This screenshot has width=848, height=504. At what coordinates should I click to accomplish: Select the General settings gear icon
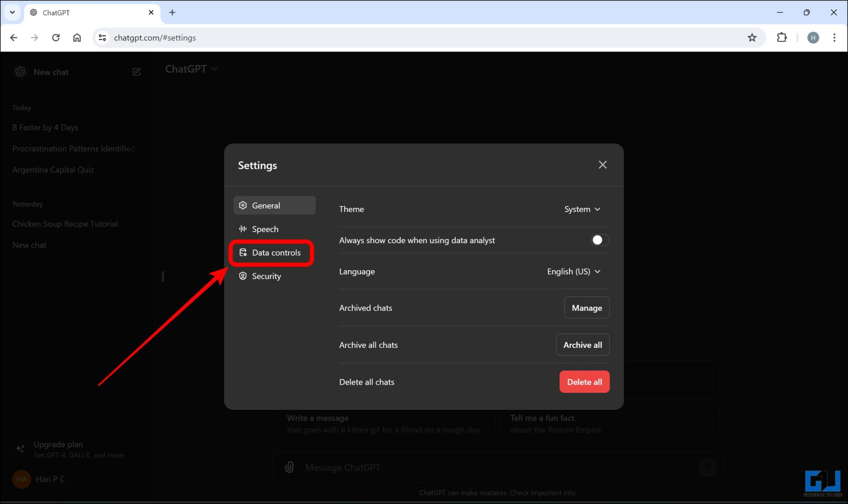[243, 205]
